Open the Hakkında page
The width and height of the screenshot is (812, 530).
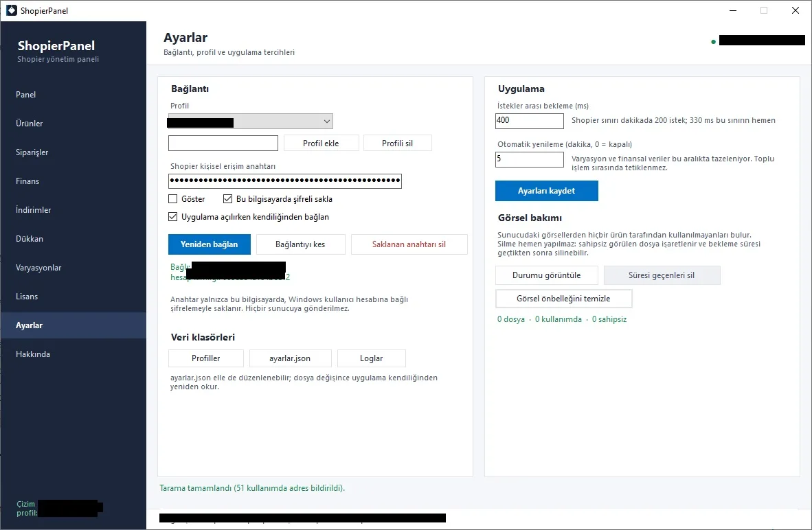(x=73, y=354)
